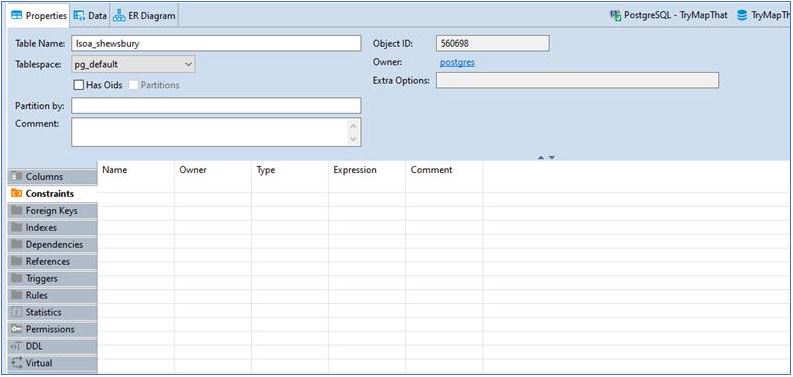Open the ER Diagram tab
Viewport: 793px width, 377px height.
pyautogui.click(x=144, y=16)
